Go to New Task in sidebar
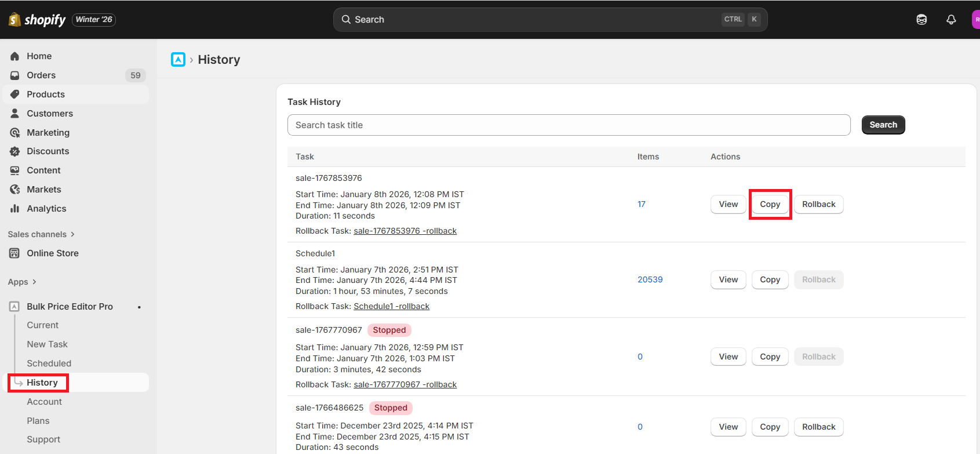Viewport: 980px width, 454px height. (x=47, y=344)
